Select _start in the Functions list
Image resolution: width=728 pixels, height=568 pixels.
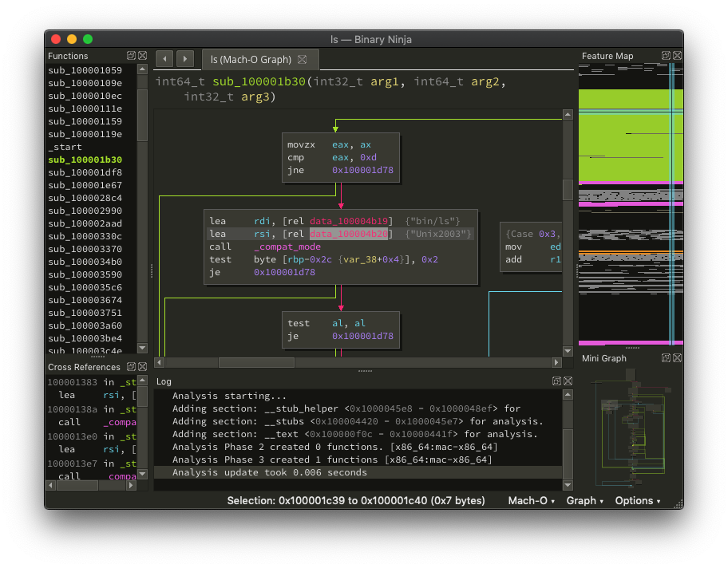65,147
